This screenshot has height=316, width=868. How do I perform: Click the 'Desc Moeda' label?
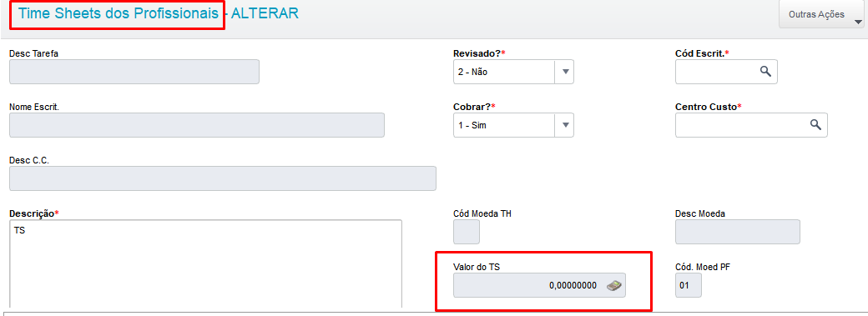point(700,213)
